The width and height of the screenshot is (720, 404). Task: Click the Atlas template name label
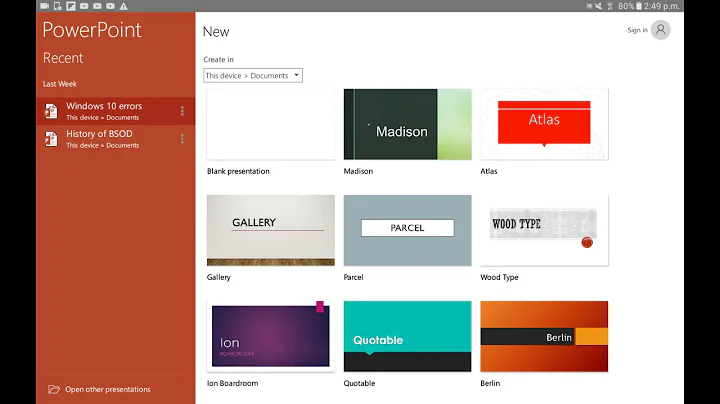489,171
